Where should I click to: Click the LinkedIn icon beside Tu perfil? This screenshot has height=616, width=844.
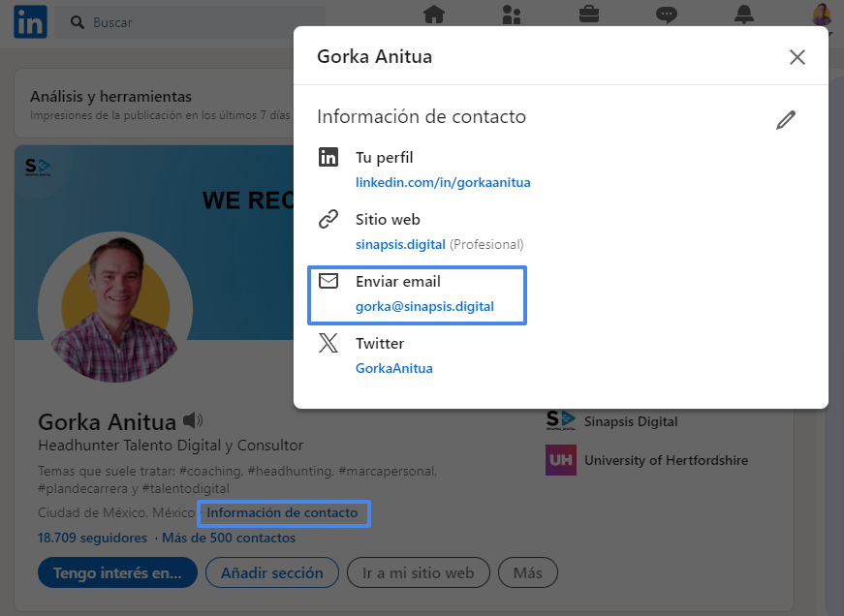tap(328, 157)
